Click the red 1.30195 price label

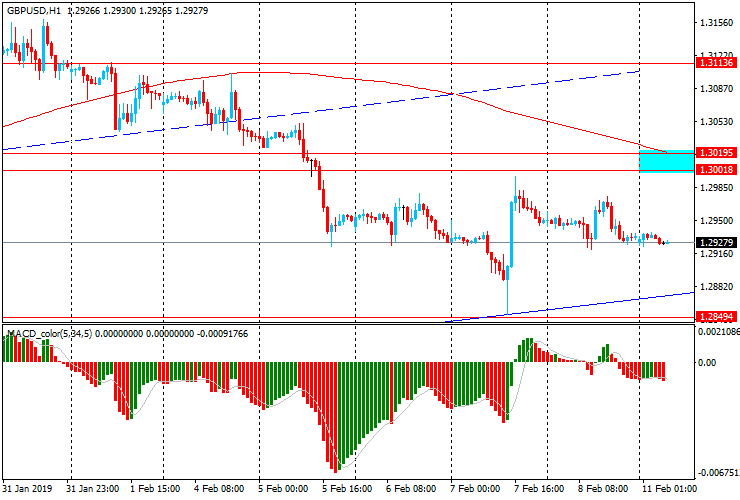tap(716, 153)
